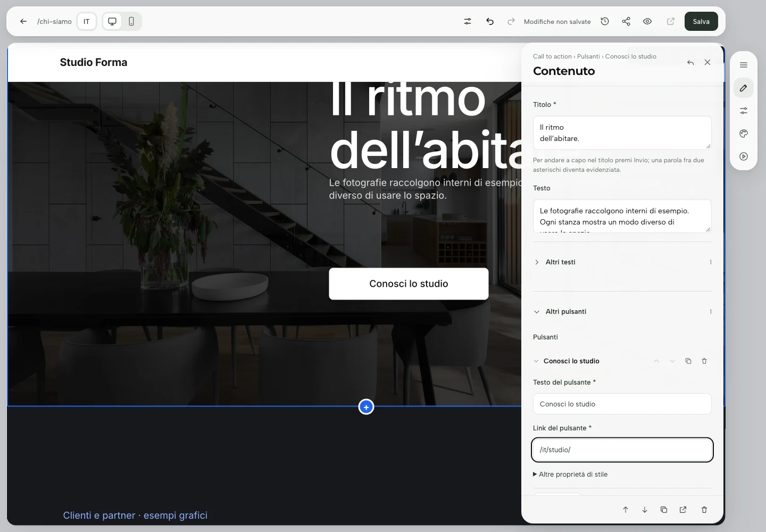766x532 pixels.
Task: Click the Conosci lo studio preview button
Action: 409,284
